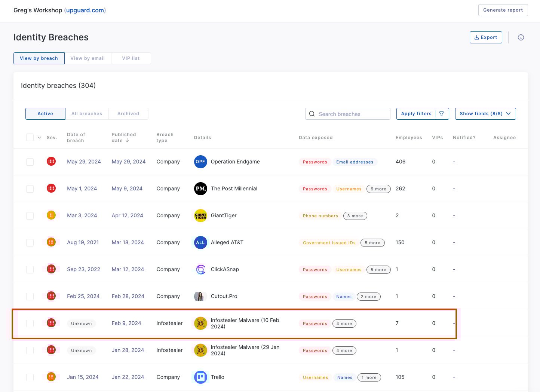Check the checkbox on the Cutout.Pro row
The width and height of the screenshot is (540, 392).
coord(30,296)
